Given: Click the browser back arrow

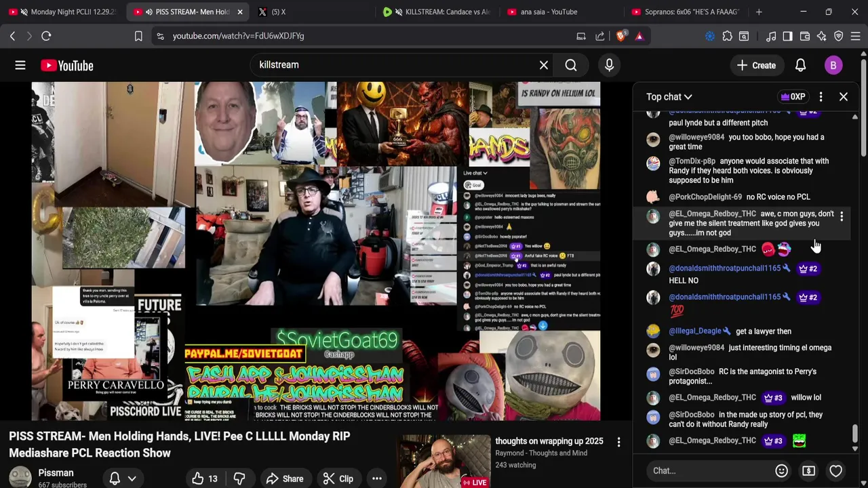Looking at the screenshot, I should click(12, 36).
